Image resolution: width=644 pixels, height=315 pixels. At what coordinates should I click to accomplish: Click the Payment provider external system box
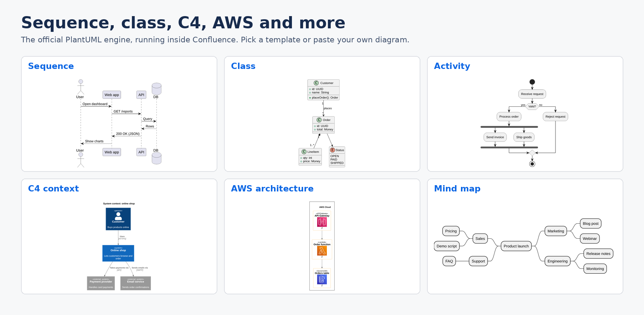(x=101, y=283)
